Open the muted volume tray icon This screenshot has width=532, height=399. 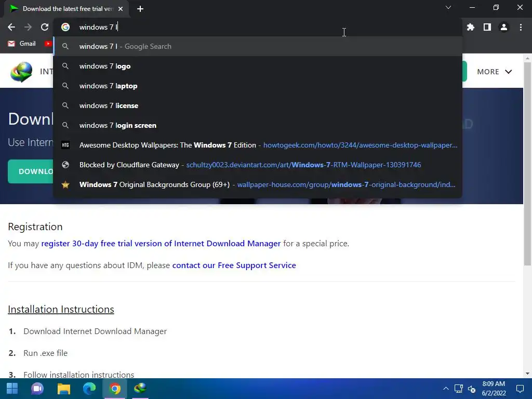[x=472, y=389]
